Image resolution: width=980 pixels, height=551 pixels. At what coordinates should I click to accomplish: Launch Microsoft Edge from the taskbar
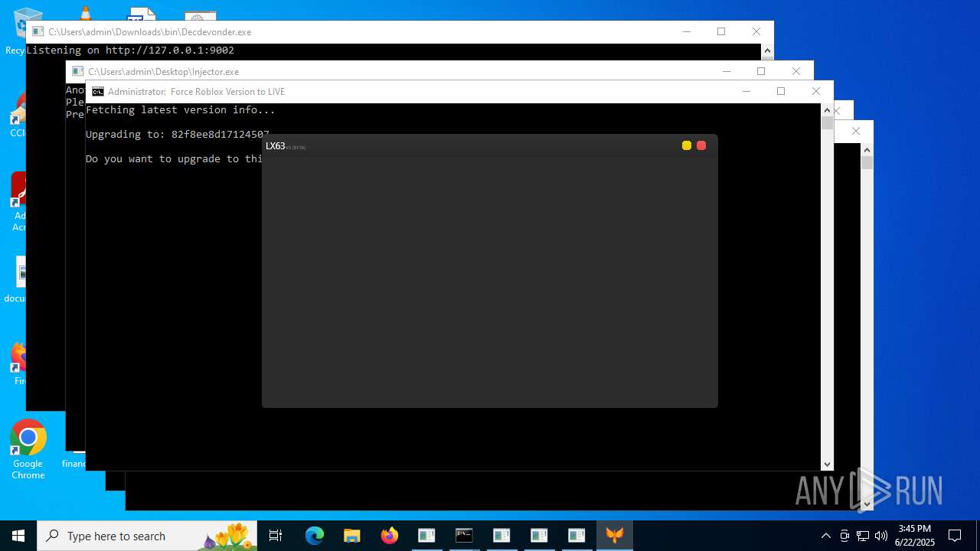click(x=315, y=536)
